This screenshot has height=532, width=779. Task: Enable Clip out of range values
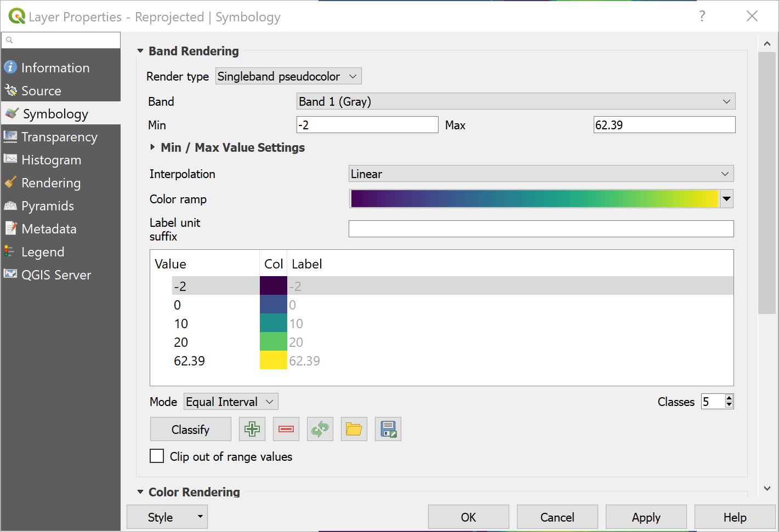(x=157, y=456)
